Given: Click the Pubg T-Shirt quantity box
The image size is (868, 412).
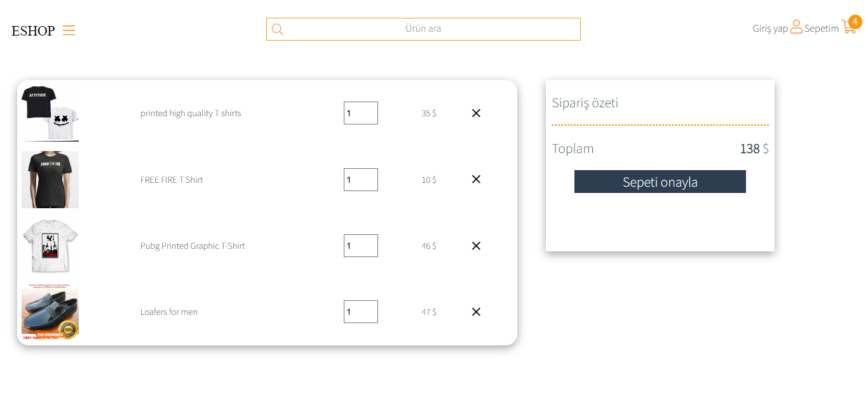Looking at the screenshot, I should 360,246.
